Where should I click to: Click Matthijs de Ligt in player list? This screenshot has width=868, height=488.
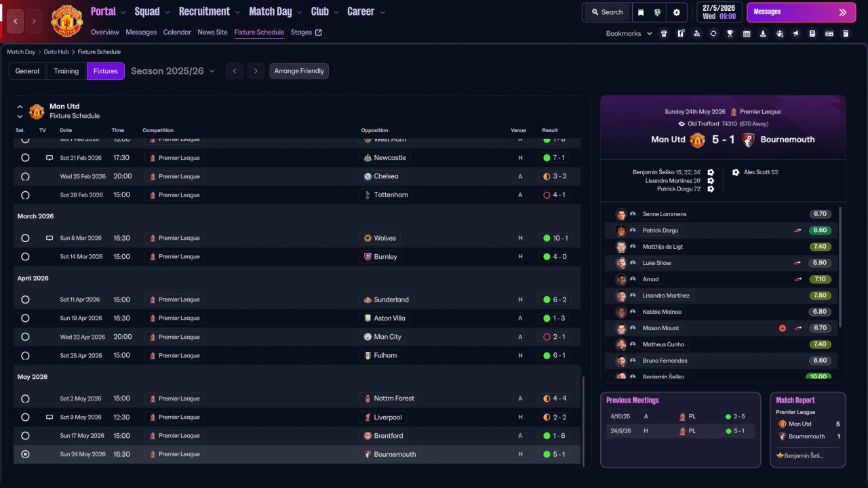(664, 247)
